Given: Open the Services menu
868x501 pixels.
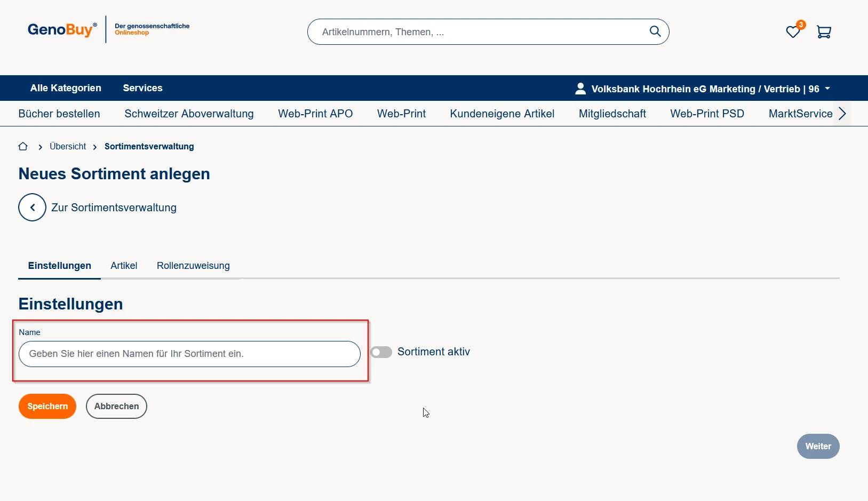Looking at the screenshot, I should click(x=142, y=88).
